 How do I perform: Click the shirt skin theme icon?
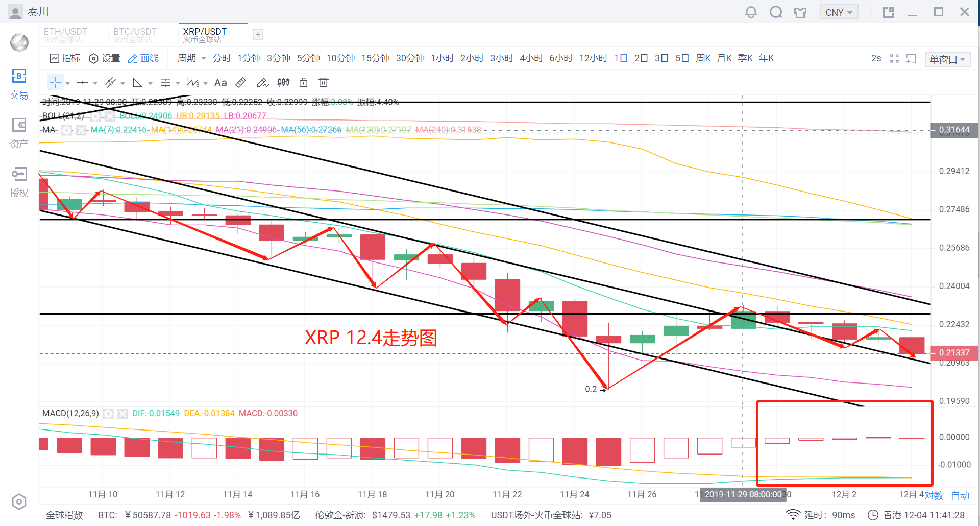(800, 12)
